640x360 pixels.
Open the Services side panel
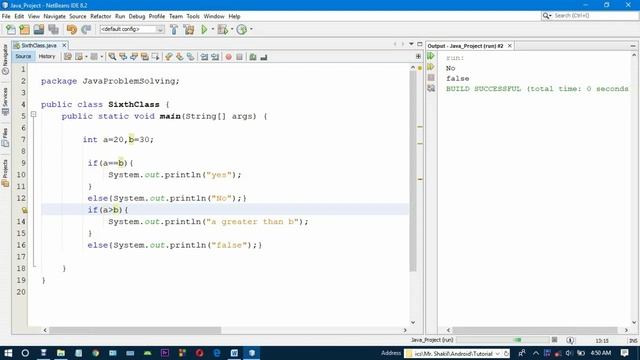click(5, 101)
